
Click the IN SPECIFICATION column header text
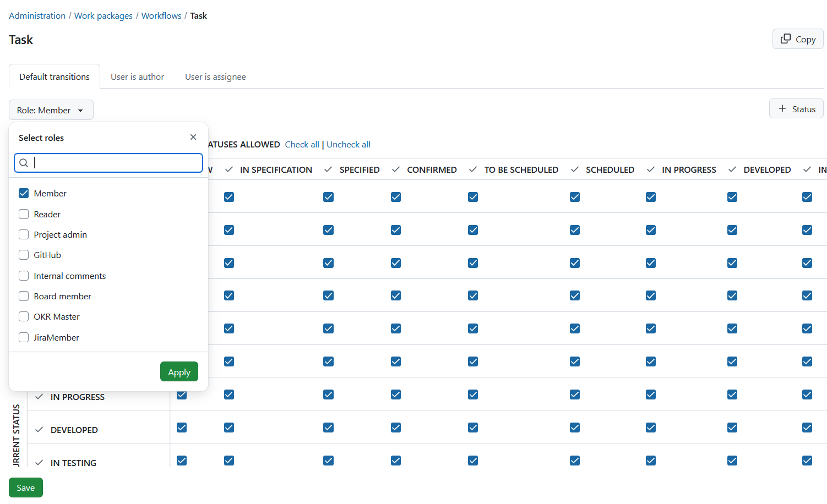[x=276, y=169]
